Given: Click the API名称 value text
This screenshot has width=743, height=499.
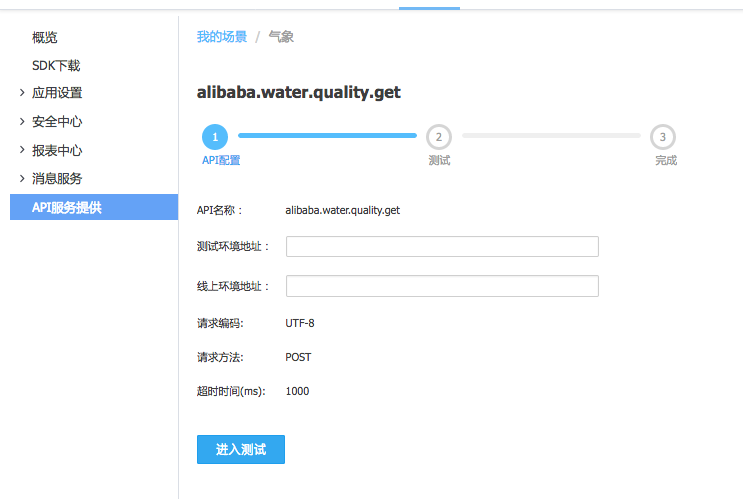Looking at the screenshot, I should pos(343,210).
